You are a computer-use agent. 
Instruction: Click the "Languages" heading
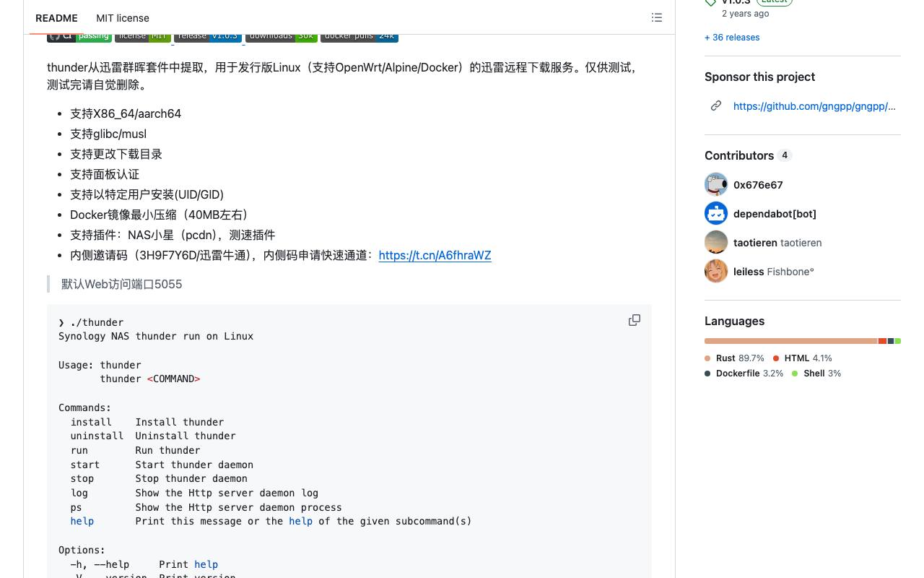[x=734, y=321]
